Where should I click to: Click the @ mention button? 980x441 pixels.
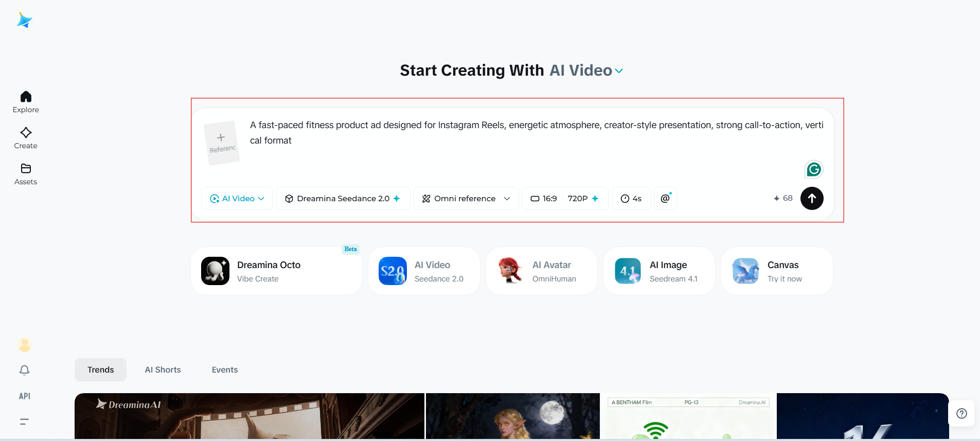[x=665, y=199]
